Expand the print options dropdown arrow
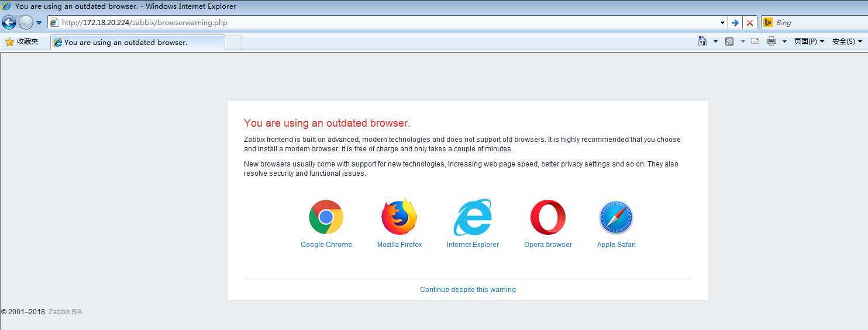 pos(784,41)
